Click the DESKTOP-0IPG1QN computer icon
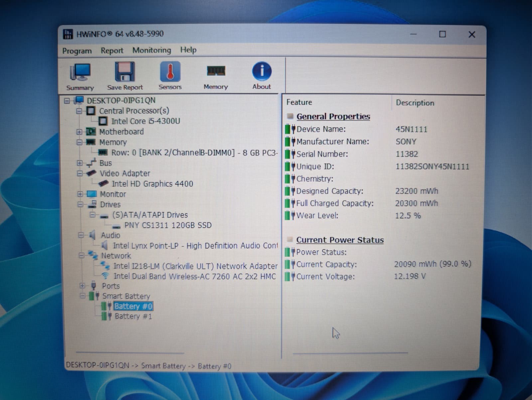This screenshot has width=532, height=400. 78,100
